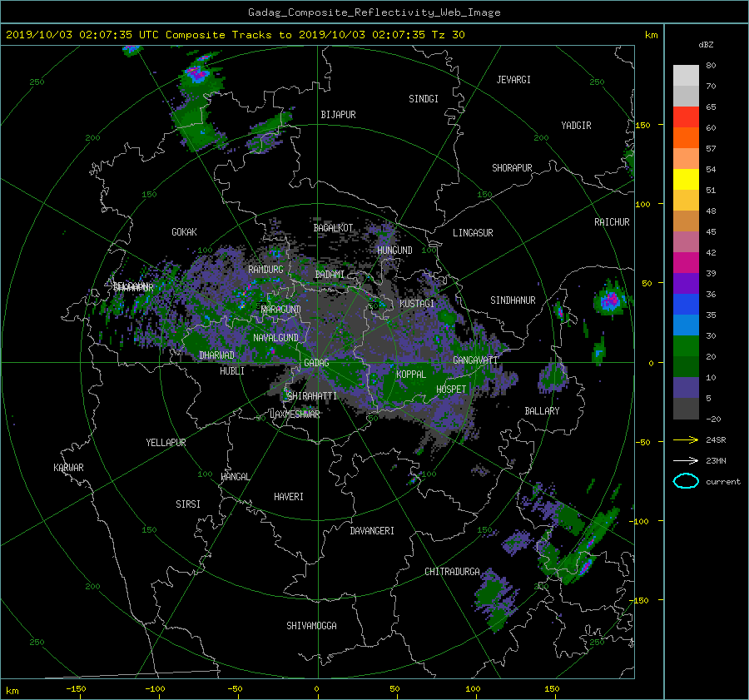Click the YADGIR city label
Image resolution: width=749 pixels, height=700 pixels.
tap(577, 126)
